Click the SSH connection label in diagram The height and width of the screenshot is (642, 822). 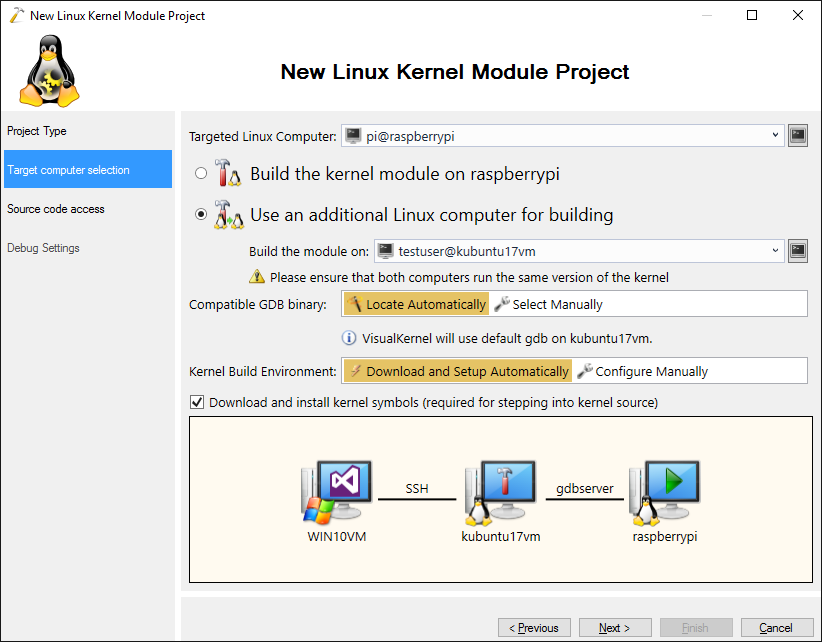click(417, 488)
